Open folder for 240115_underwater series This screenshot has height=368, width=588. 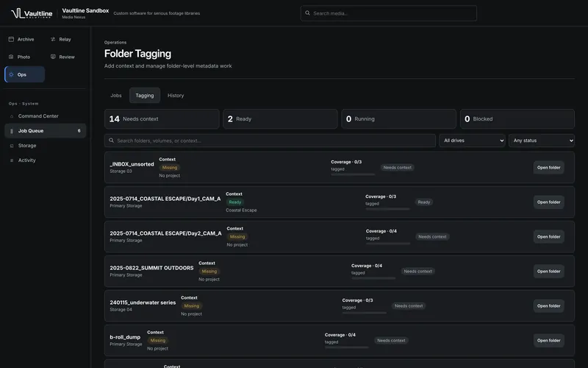(548, 305)
